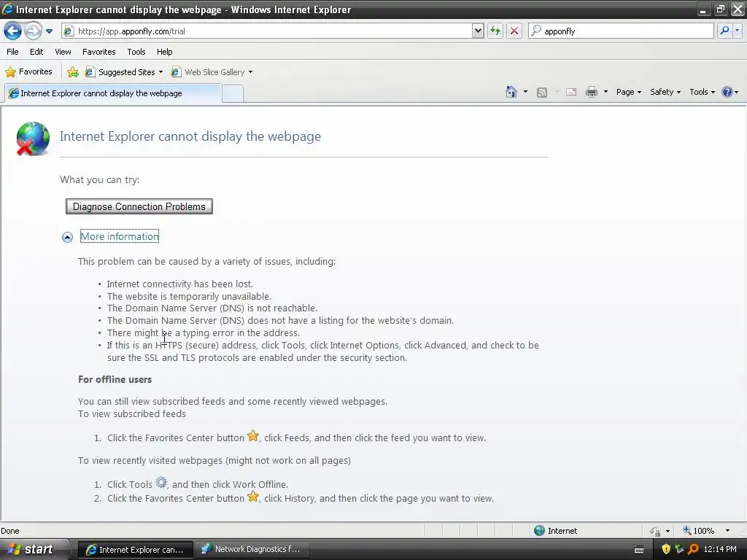Click Add to Favorites Bar star icon

click(x=73, y=72)
